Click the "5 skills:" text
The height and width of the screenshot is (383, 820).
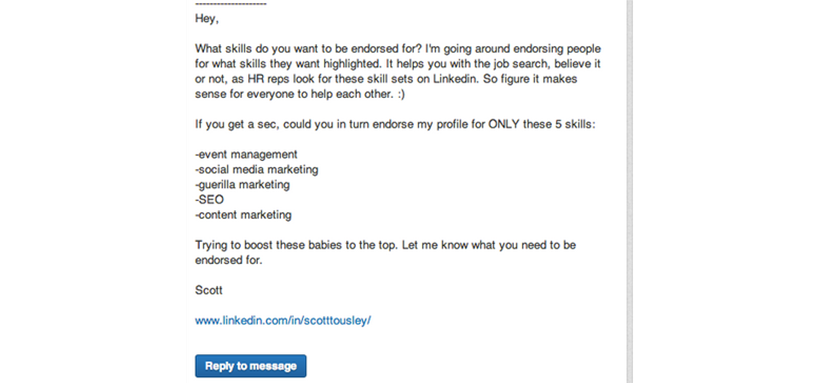click(x=575, y=125)
